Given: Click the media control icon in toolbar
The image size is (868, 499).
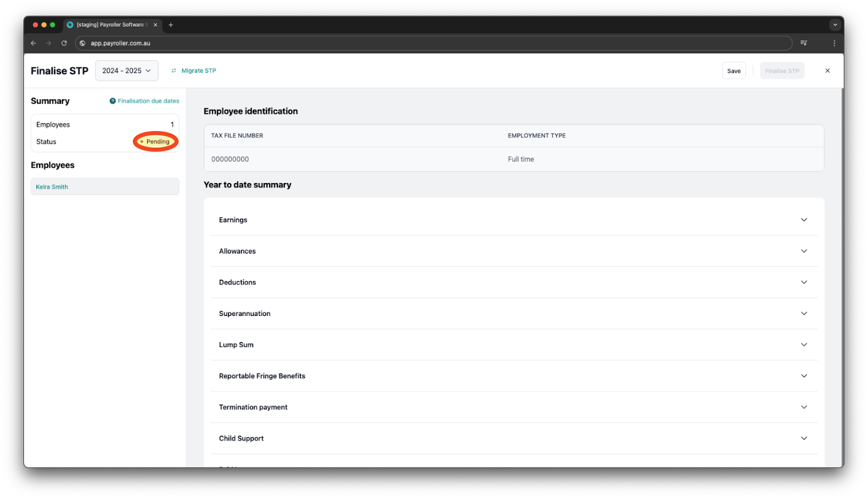Looking at the screenshot, I should (804, 43).
